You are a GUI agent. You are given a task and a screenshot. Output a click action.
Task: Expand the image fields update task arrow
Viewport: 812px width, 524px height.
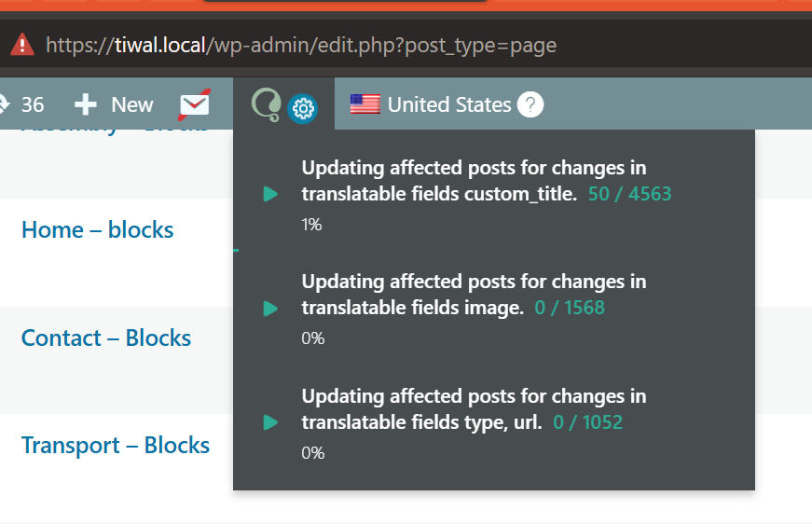[x=270, y=308]
